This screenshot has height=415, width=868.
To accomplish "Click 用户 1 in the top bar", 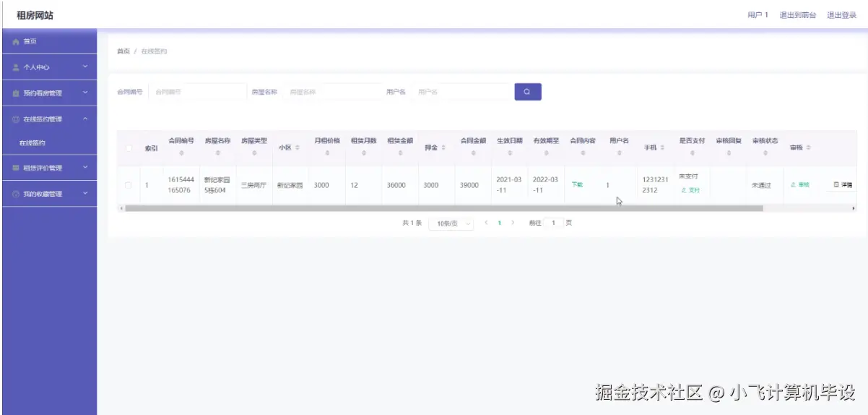I will click(758, 14).
